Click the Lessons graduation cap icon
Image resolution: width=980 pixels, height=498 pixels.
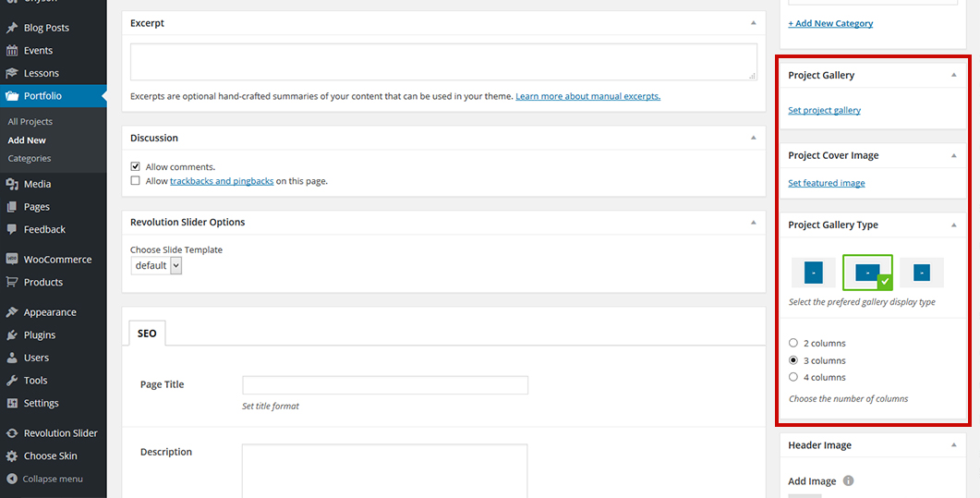coord(12,73)
